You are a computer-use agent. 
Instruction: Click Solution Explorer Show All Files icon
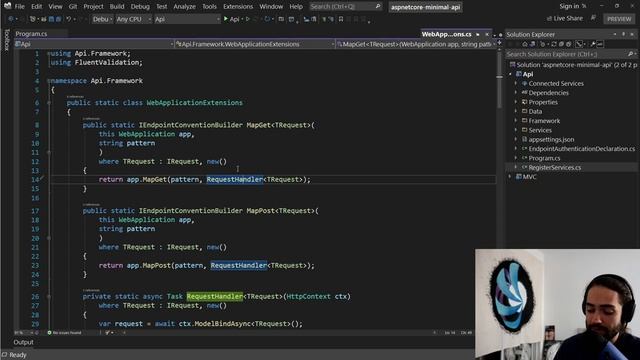(569, 44)
